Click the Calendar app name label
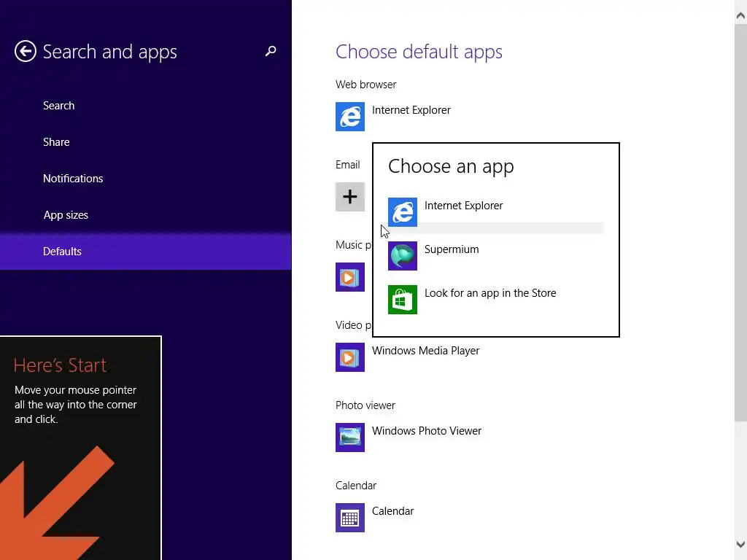 pyautogui.click(x=392, y=511)
